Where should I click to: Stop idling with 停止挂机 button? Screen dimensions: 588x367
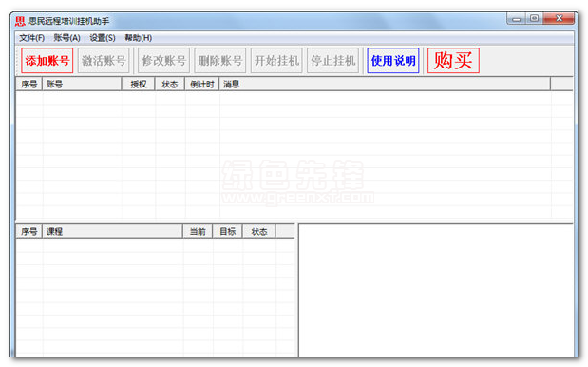coord(333,61)
